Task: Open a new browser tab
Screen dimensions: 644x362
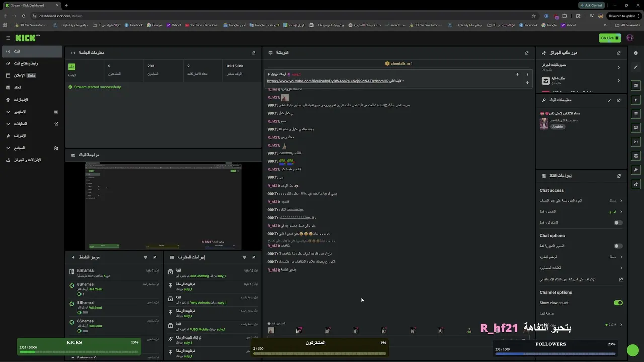Action: click(66, 5)
